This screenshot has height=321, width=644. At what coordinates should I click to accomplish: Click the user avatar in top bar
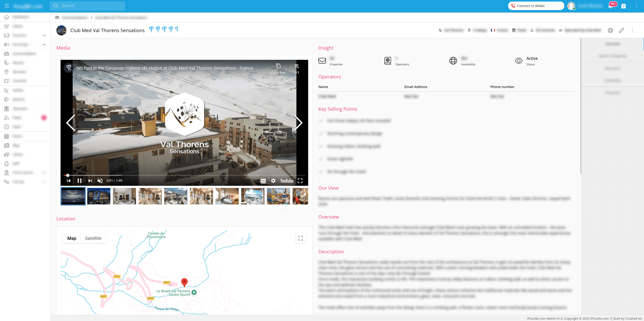(571, 6)
